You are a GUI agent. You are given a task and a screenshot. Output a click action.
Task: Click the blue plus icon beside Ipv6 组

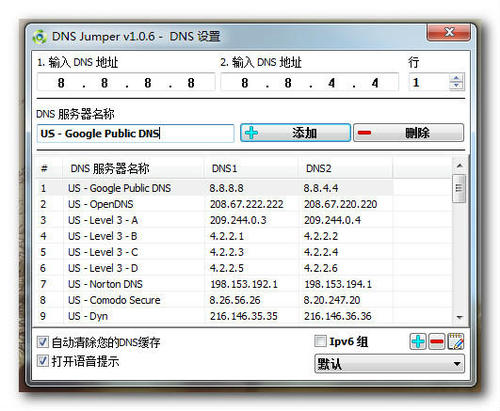pyautogui.click(x=418, y=342)
